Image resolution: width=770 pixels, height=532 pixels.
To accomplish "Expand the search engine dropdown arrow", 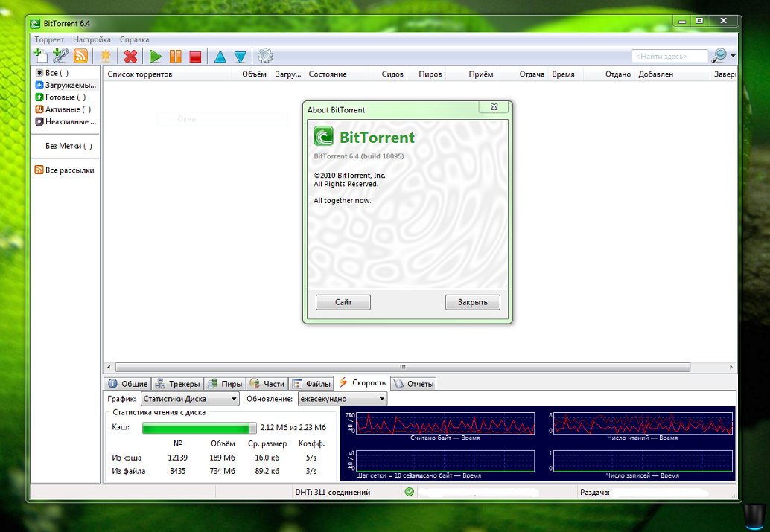I will point(733,56).
